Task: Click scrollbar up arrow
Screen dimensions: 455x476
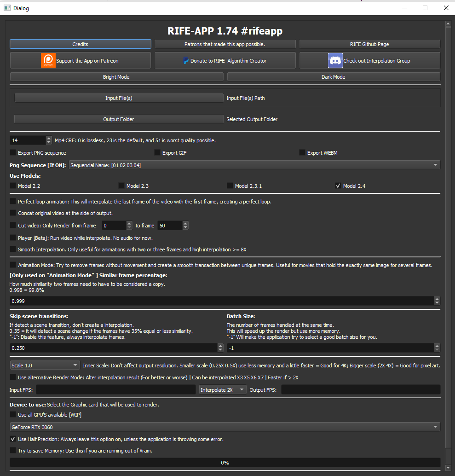Action: pyautogui.click(x=448, y=23)
